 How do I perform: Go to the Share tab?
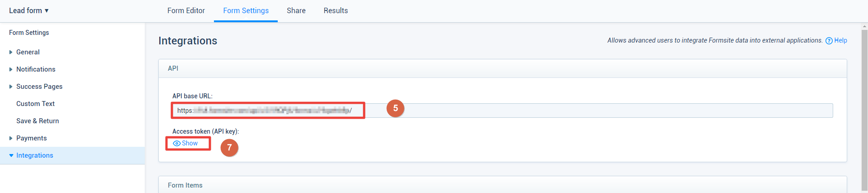click(296, 10)
